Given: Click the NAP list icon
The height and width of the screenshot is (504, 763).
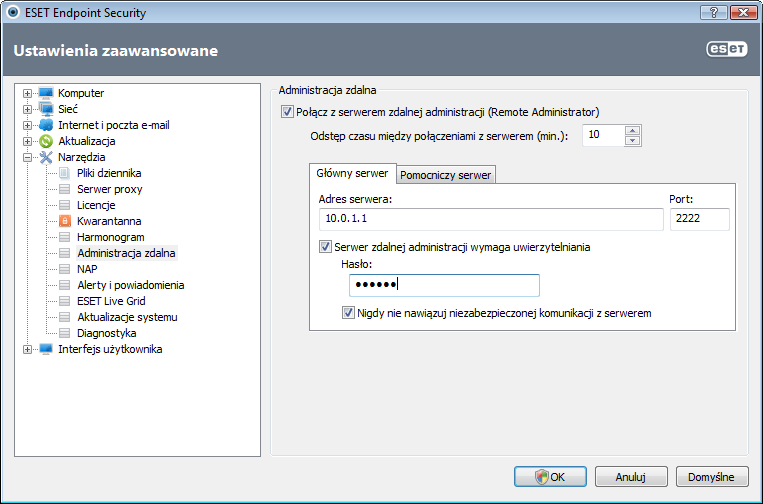Looking at the screenshot, I should [64, 269].
